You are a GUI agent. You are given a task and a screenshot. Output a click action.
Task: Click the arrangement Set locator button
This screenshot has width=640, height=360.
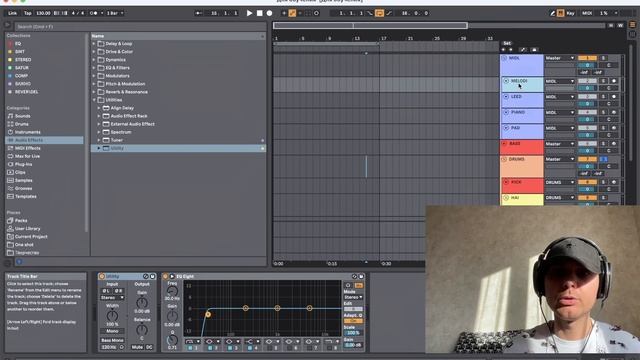tap(507, 43)
